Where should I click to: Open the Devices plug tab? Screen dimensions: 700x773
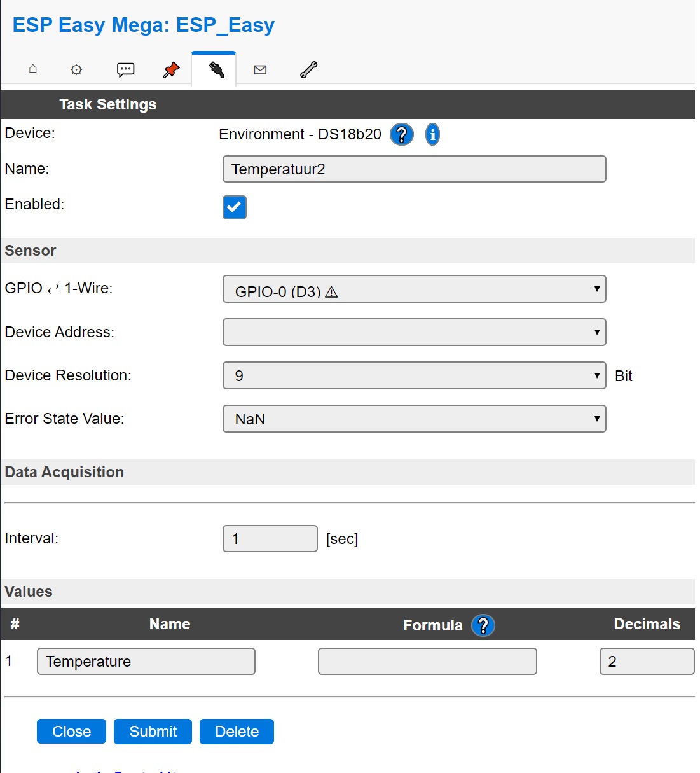216,69
